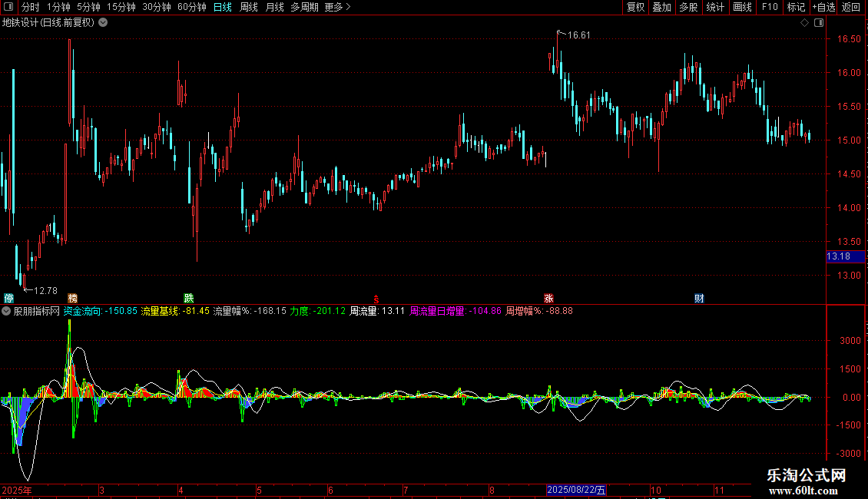Click the 标记 mark button

pyautogui.click(x=796, y=7)
